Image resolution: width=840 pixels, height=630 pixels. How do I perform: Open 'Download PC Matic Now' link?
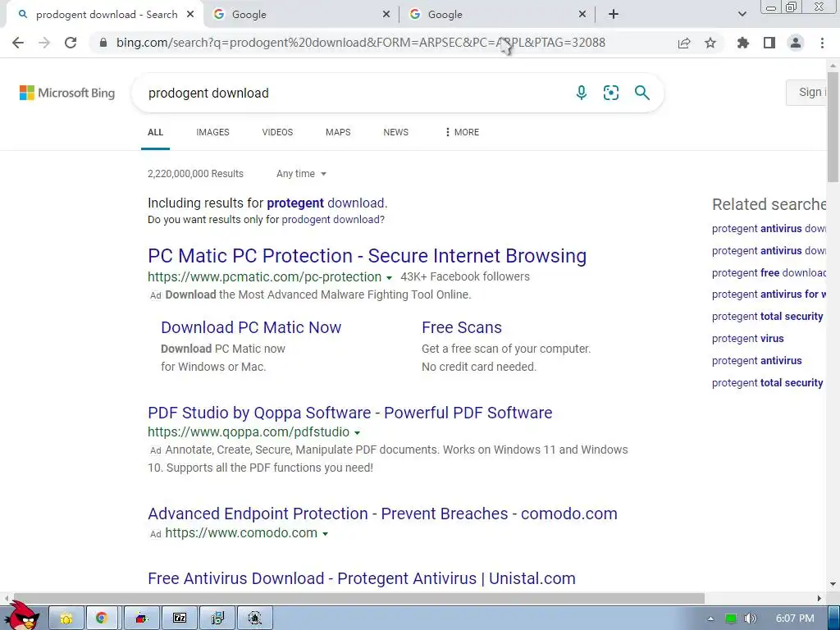pyautogui.click(x=251, y=327)
